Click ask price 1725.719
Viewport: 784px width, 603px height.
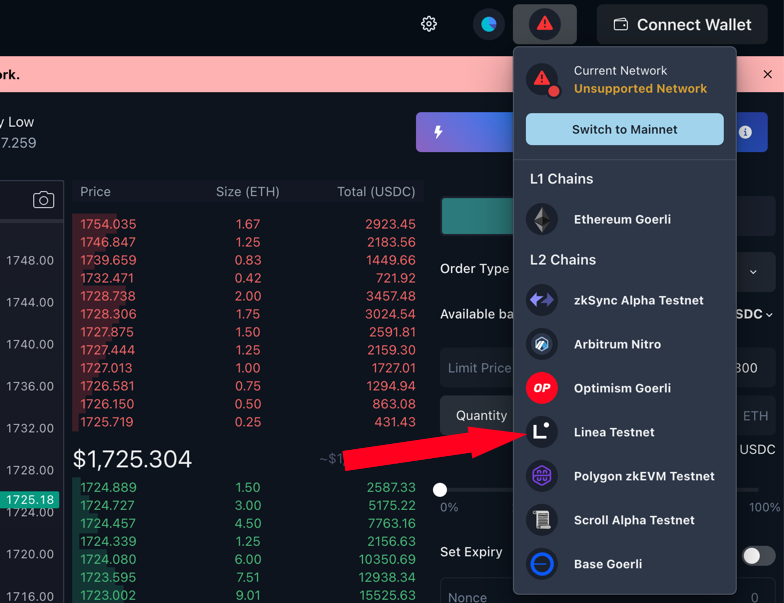coord(107,422)
